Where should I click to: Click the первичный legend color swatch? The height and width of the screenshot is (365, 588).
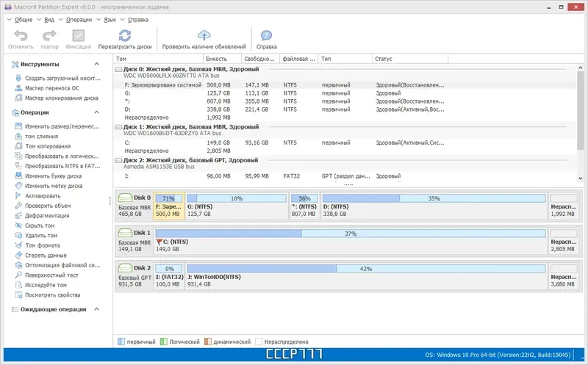pos(121,341)
